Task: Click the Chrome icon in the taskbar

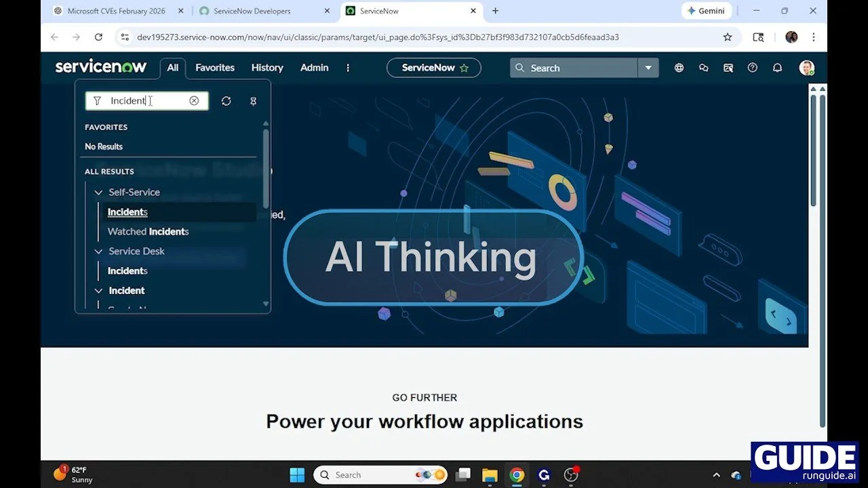Action: pos(517,475)
